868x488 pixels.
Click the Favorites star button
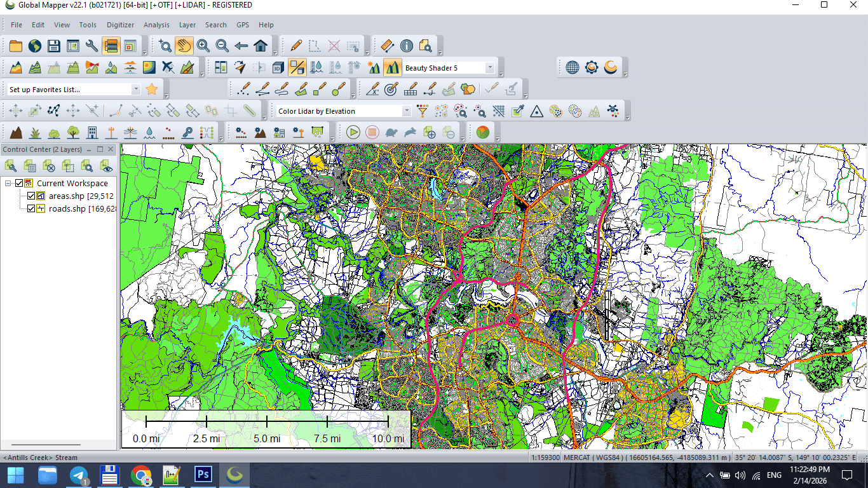tap(152, 90)
